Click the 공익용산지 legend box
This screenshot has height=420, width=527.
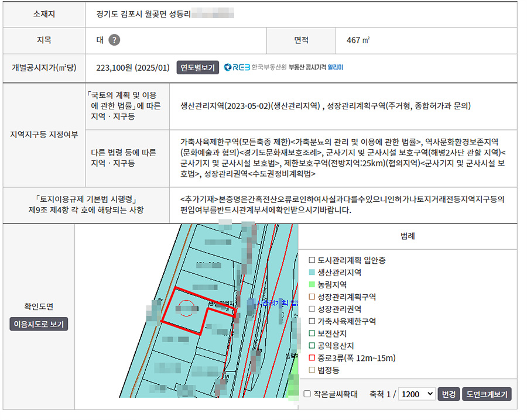point(312,346)
